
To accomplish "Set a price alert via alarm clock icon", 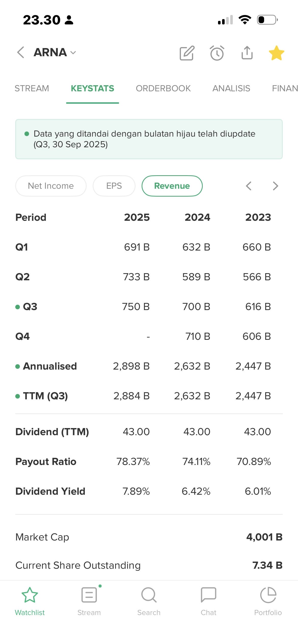I will (217, 53).
